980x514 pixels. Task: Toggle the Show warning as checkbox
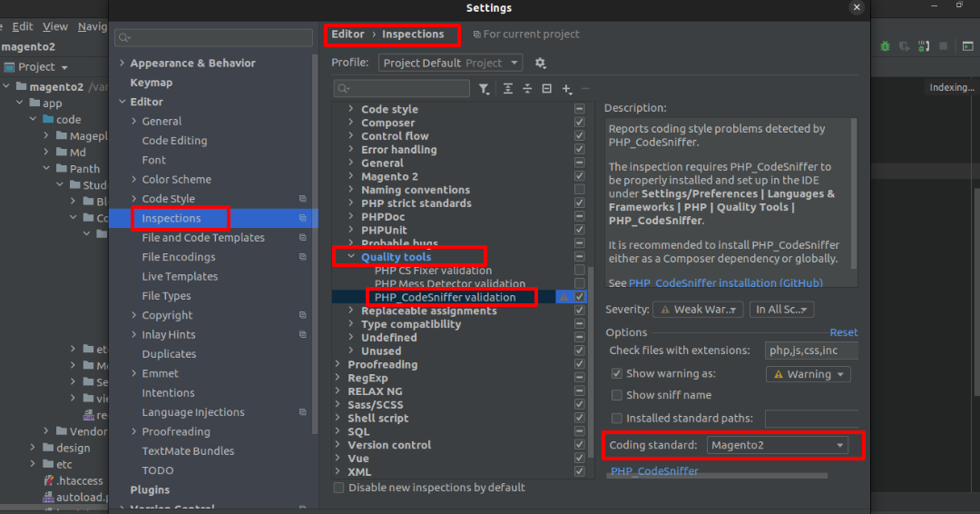pos(617,373)
